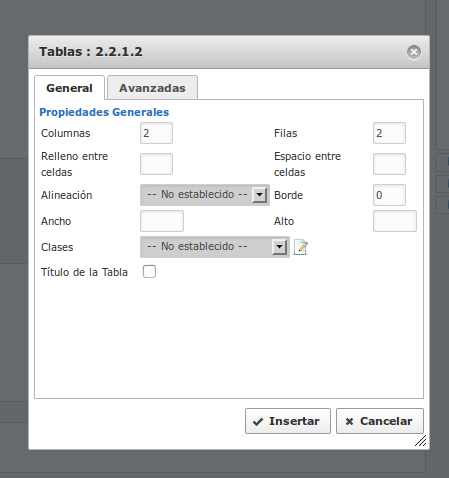The image size is (449, 478).
Task: Click the Relleno entre celdas field
Action: coord(156,164)
